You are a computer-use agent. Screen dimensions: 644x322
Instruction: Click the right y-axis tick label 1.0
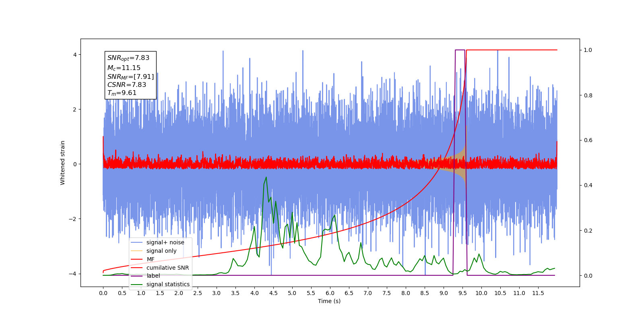588,50
